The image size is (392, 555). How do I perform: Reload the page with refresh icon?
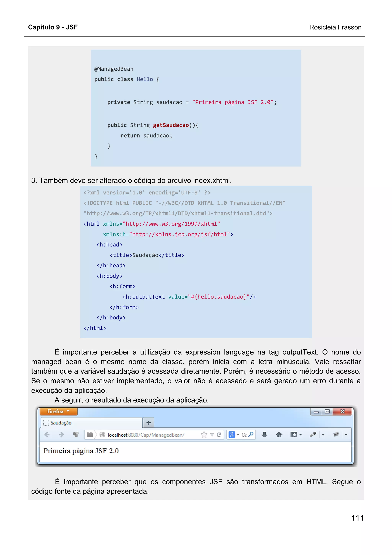pos(219,435)
